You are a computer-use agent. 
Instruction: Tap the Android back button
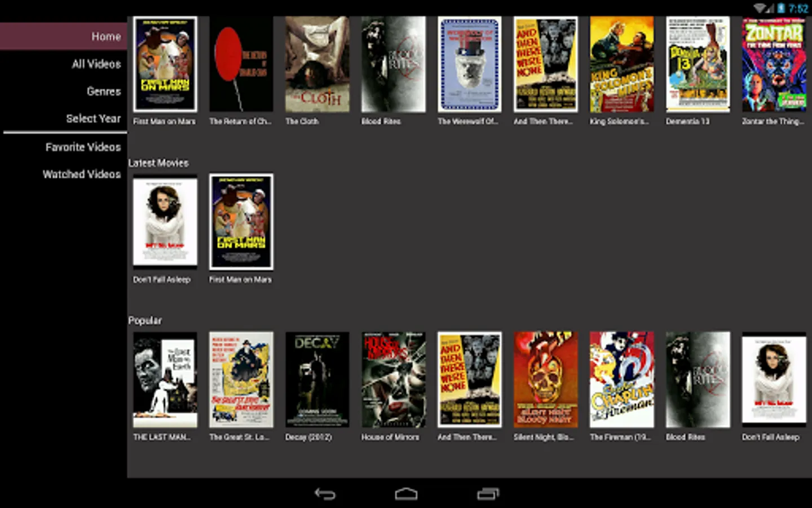click(x=325, y=494)
